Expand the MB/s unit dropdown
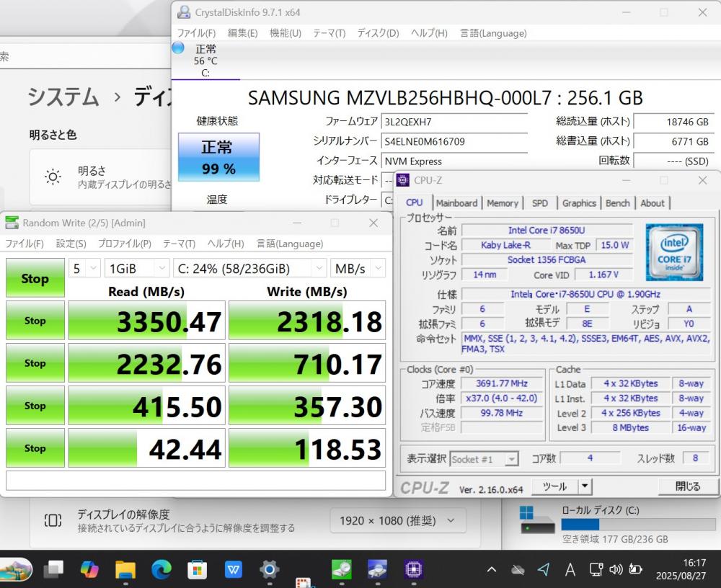Viewport: 721px width, 588px height. click(358, 269)
